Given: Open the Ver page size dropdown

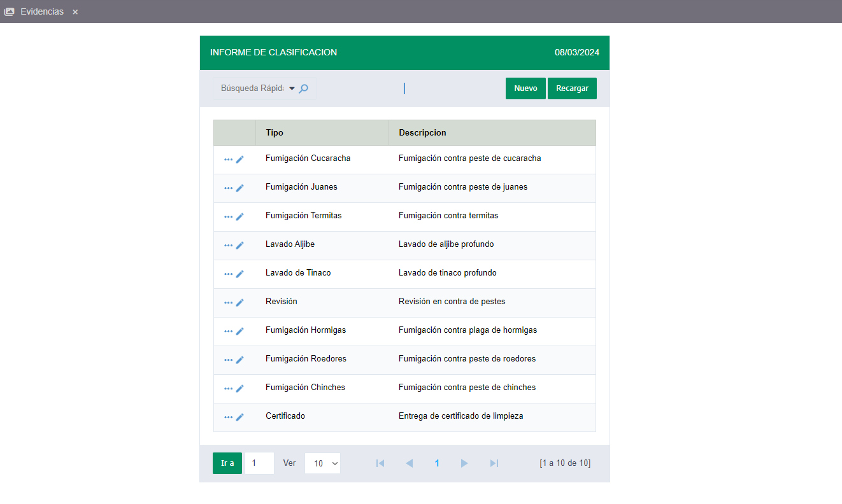Looking at the screenshot, I should (322, 463).
